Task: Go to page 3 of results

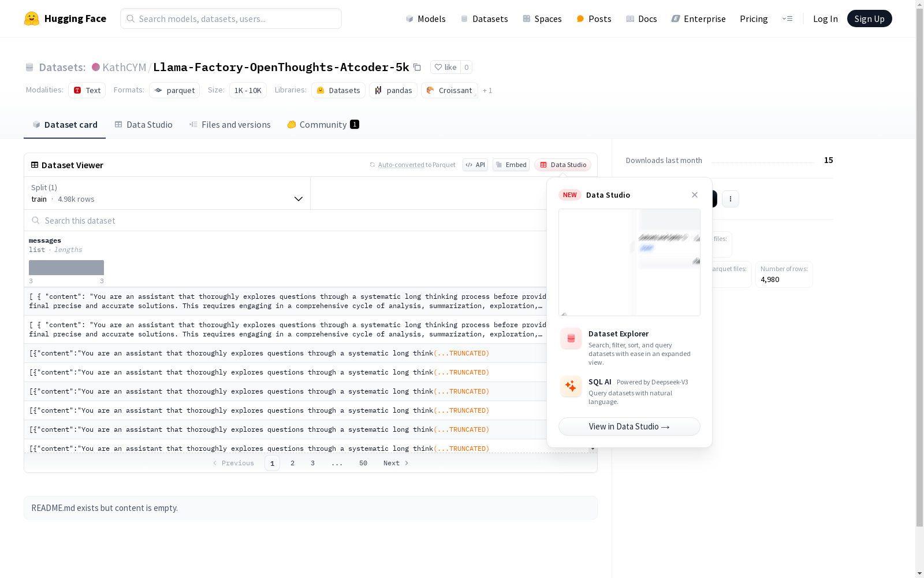Action: coord(313,463)
